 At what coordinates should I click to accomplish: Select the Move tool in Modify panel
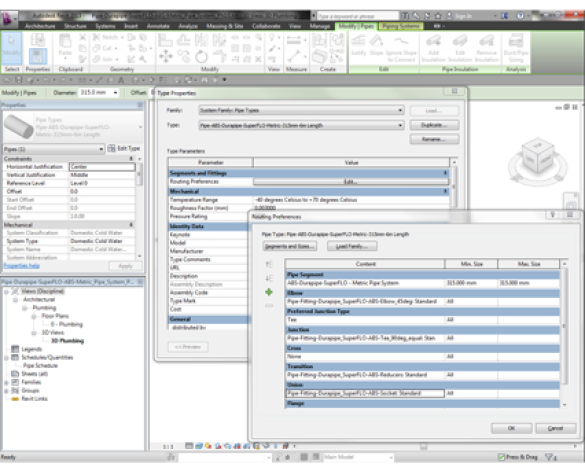166,56
